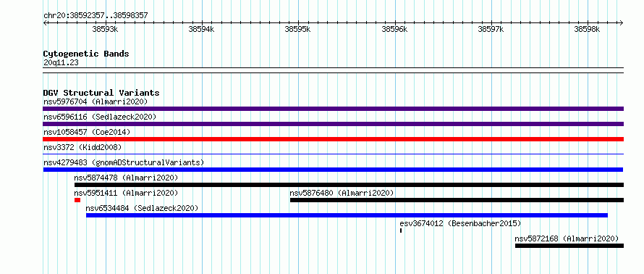Screen dimensions: 644x274
Task: Click the esv3674012 (Besenbacher2015) label
Action: pos(460,223)
